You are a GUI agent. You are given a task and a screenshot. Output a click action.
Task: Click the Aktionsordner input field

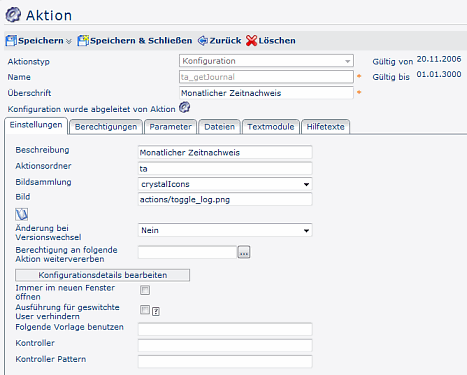[225, 168]
